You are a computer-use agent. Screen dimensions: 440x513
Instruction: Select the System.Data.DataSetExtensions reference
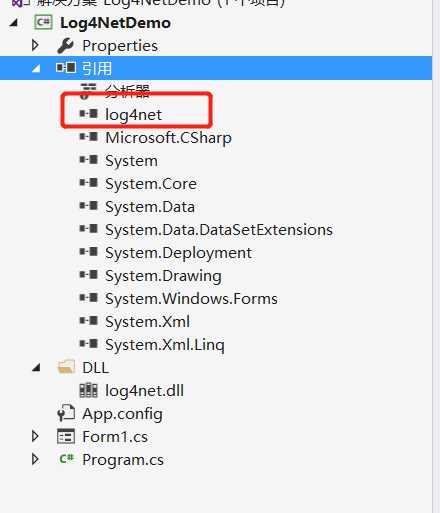219,230
